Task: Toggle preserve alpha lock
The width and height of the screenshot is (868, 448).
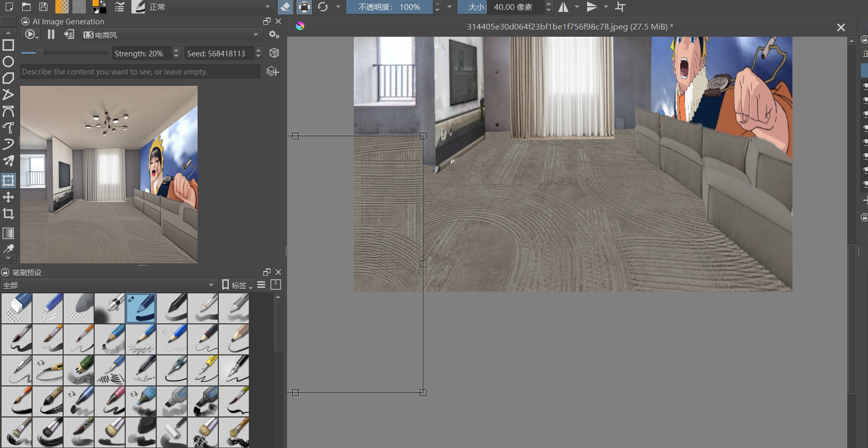Action: 304,7
